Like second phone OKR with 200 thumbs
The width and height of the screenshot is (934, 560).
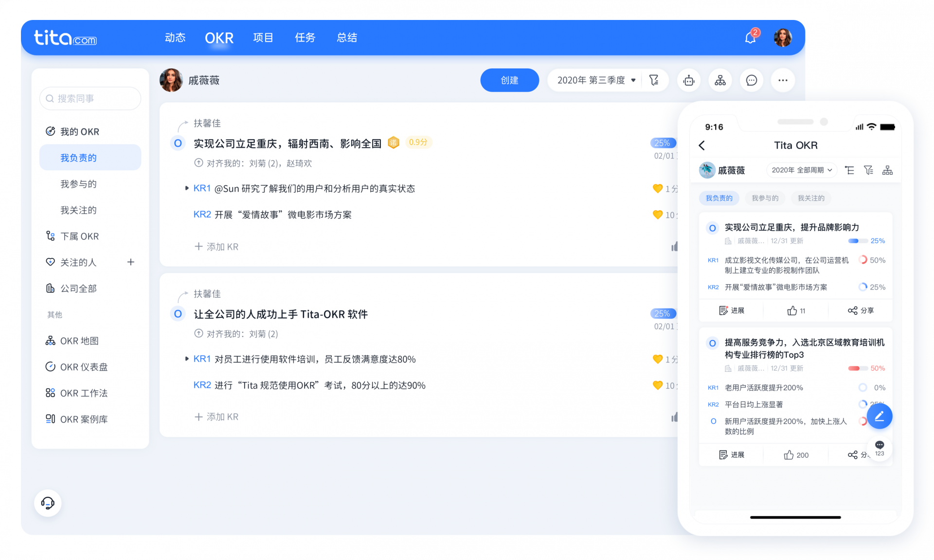click(796, 455)
